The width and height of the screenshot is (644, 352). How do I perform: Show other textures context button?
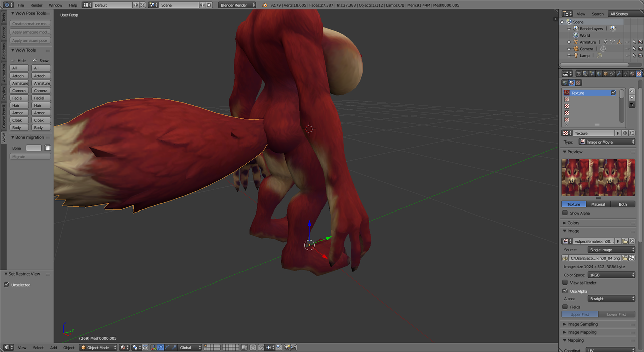578,83
